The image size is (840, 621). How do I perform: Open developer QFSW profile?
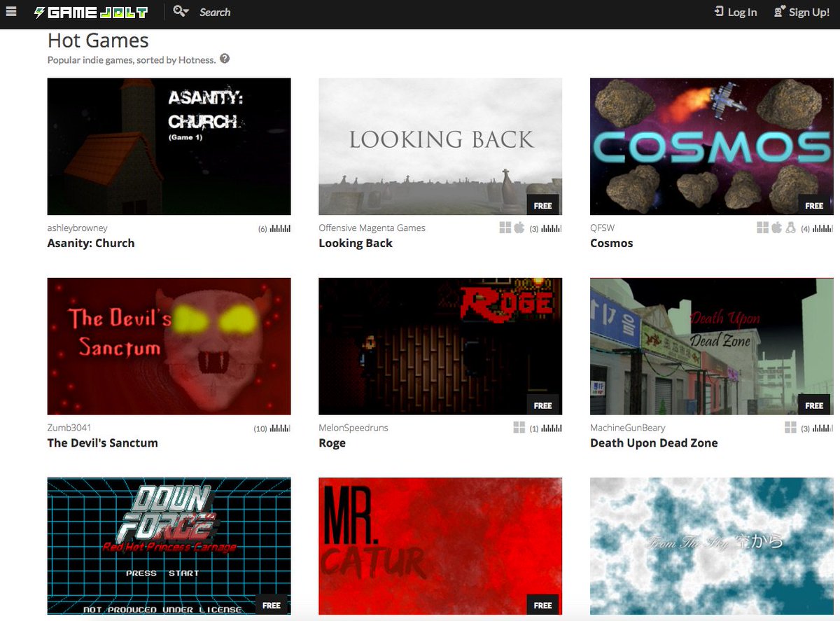603,228
